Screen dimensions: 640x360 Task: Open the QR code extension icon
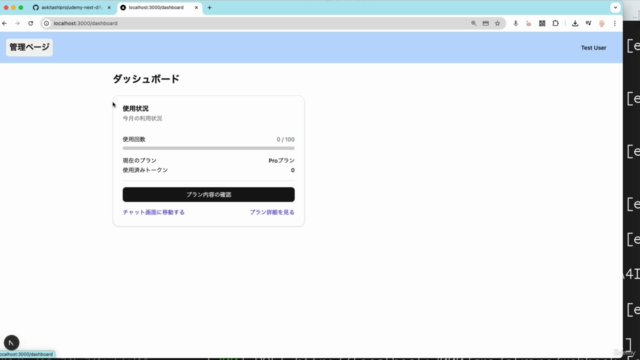tap(542, 24)
